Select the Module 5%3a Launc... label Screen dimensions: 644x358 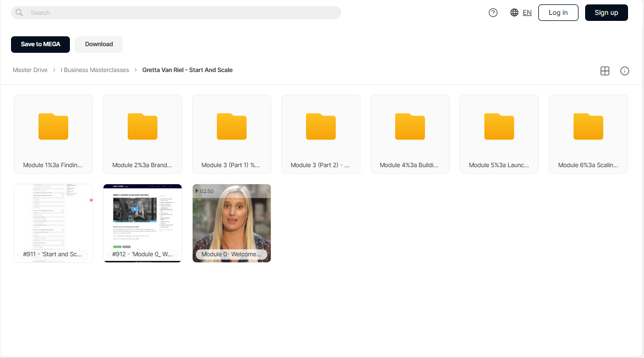(x=499, y=165)
